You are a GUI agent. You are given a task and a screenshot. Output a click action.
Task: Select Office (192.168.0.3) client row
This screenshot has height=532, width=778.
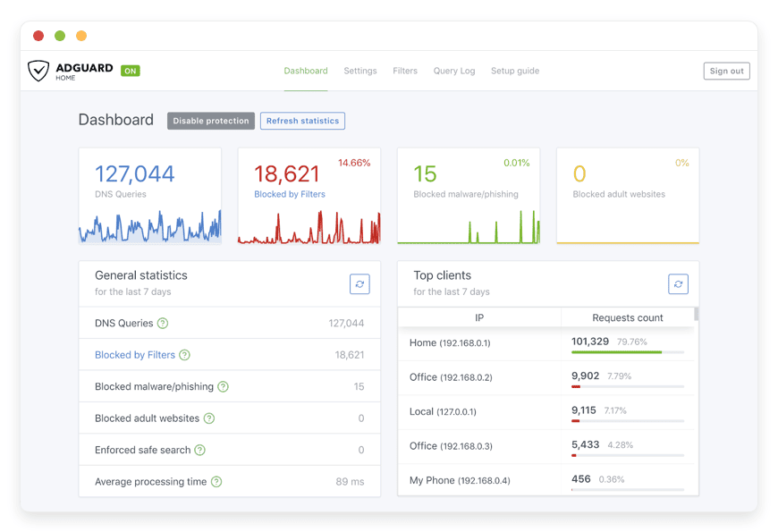[x=546, y=447]
